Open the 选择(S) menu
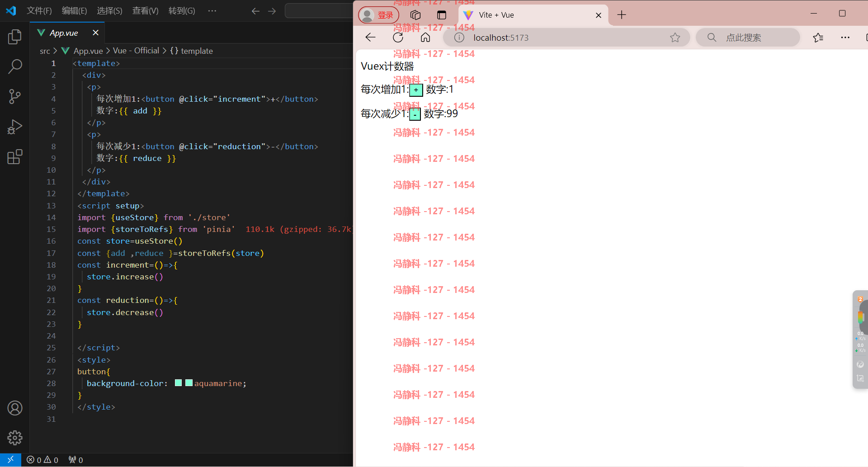868x467 pixels. pos(109,11)
